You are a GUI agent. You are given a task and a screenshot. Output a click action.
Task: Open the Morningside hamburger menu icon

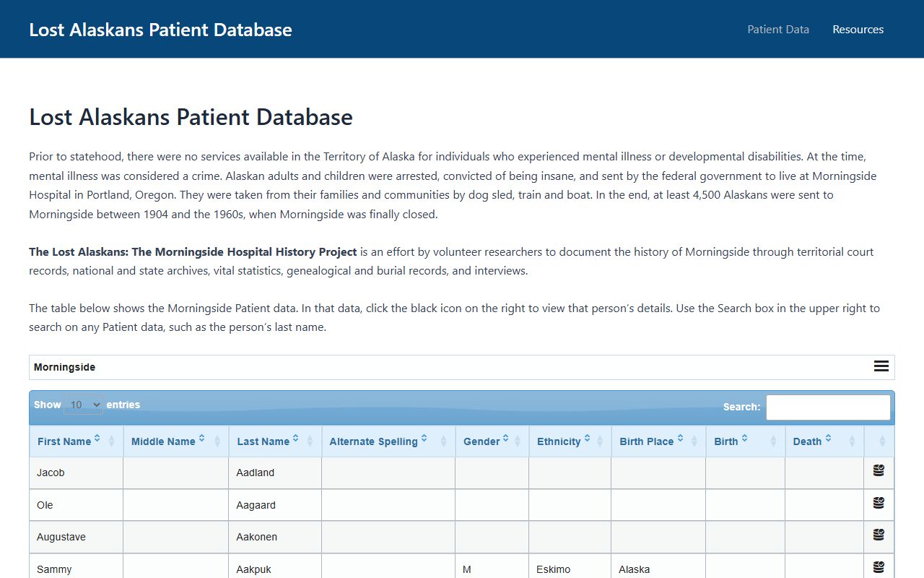tap(881, 366)
